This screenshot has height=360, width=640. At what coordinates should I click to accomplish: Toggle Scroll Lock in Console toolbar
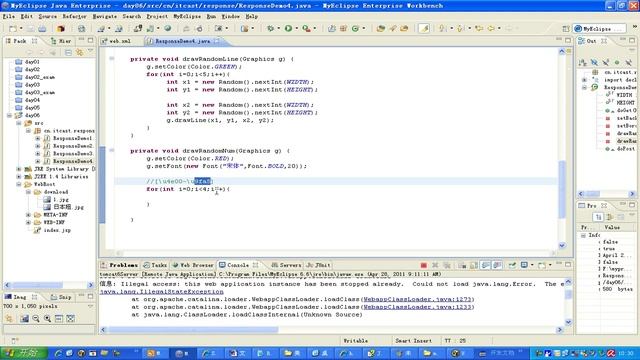pos(473,265)
